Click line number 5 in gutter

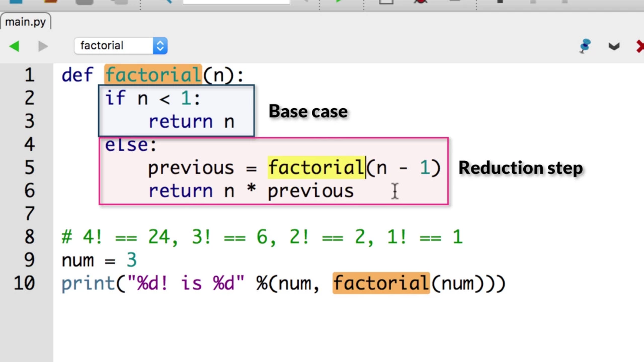(x=29, y=168)
